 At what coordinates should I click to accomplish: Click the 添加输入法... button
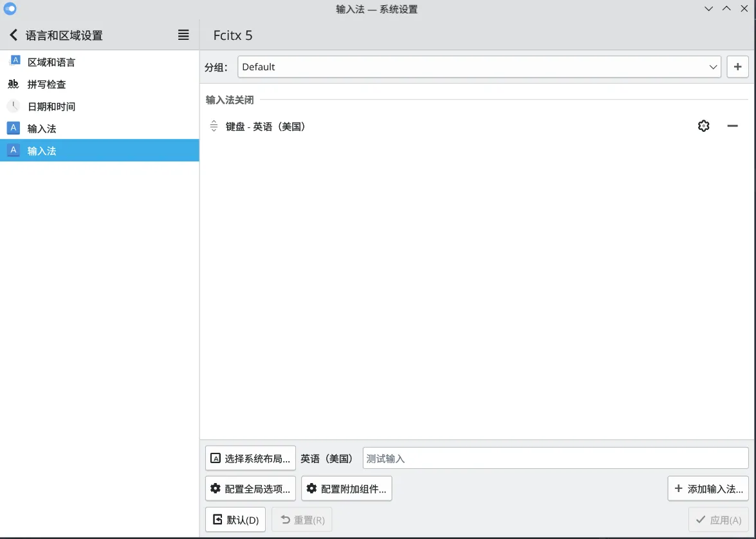[x=708, y=489]
